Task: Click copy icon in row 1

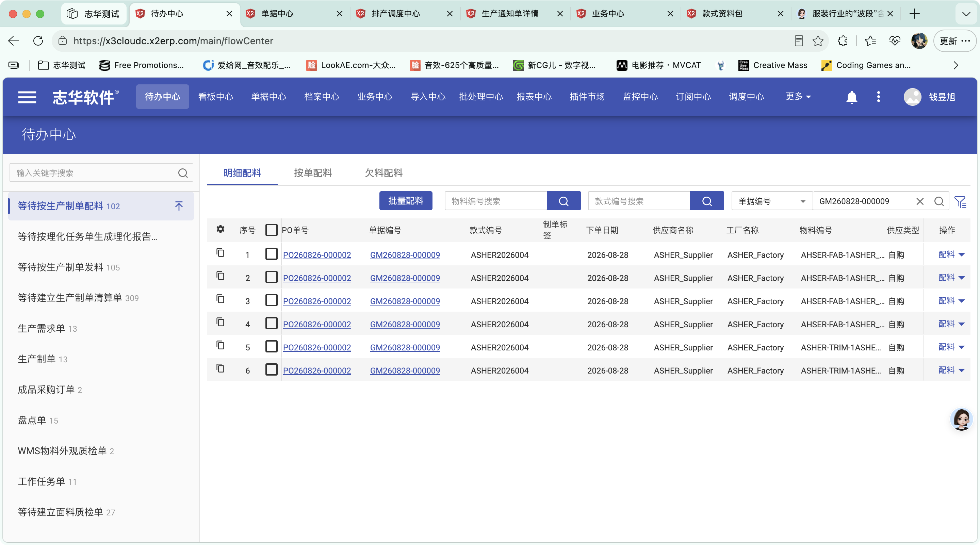Action: (220, 252)
